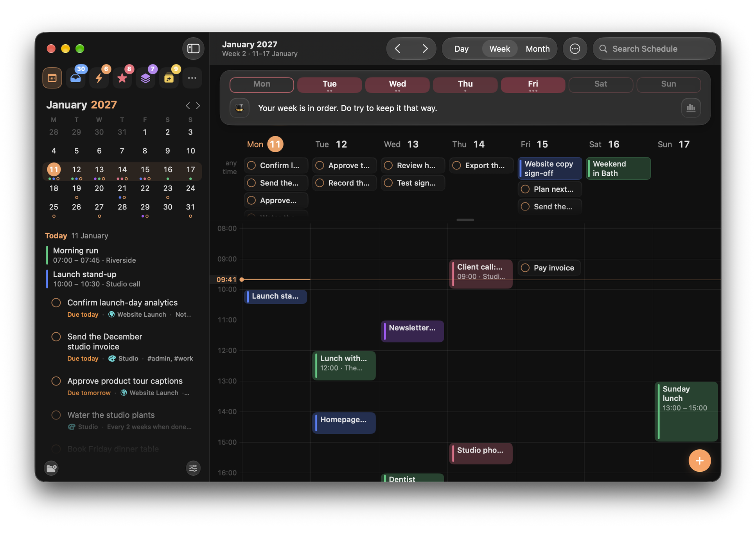Open the Client call event on Thursday
The height and width of the screenshot is (548, 756).
(481, 274)
